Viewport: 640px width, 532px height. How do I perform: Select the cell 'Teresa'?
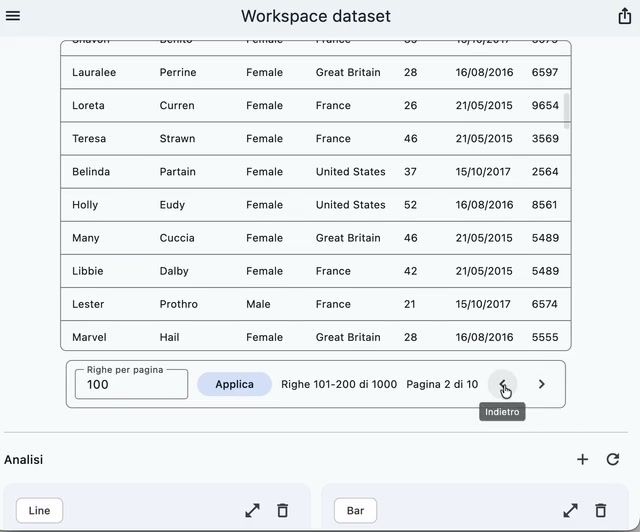(x=89, y=138)
